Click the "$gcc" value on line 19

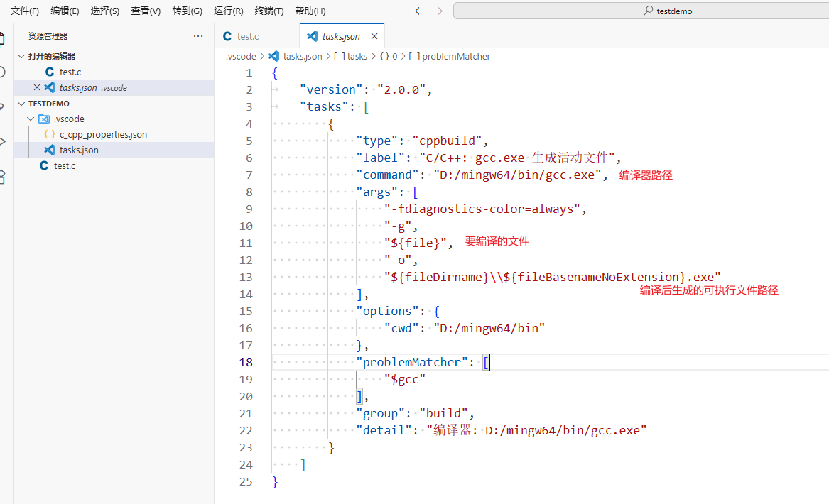point(404,379)
